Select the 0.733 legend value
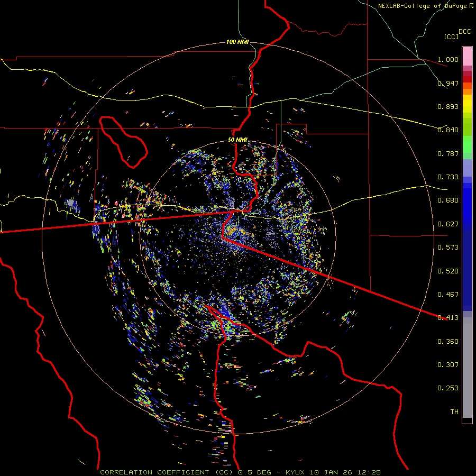Image resolution: width=476 pixels, height=476 pixels. 448,177
